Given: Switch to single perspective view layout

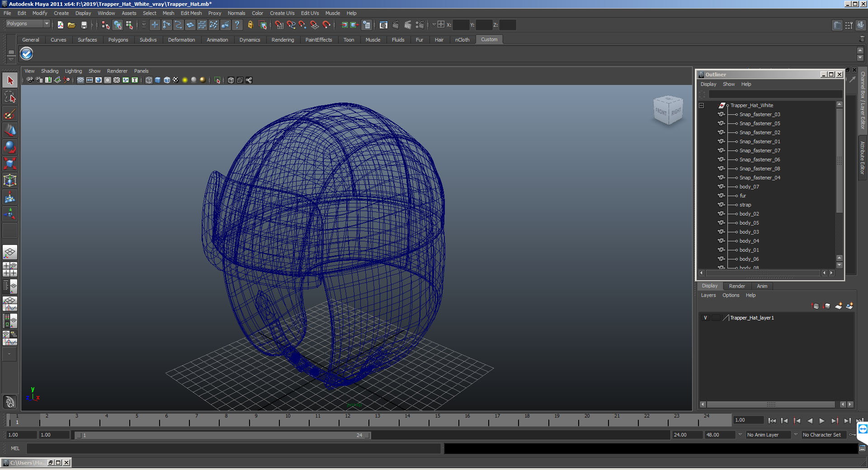Looking at the screenshot, I should (x=10, y=252).
